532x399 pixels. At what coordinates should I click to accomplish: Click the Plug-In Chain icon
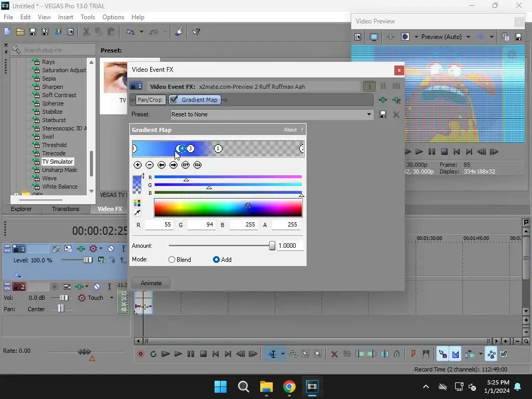383,100
